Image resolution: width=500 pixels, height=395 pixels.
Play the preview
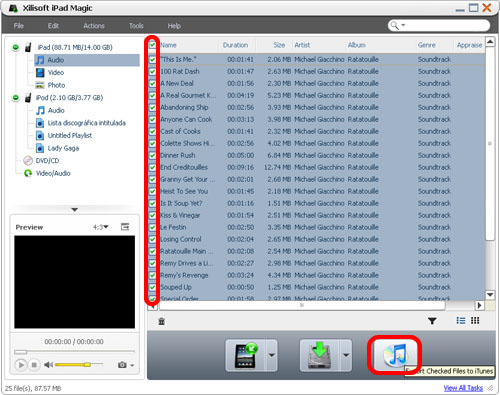(21, 365)
